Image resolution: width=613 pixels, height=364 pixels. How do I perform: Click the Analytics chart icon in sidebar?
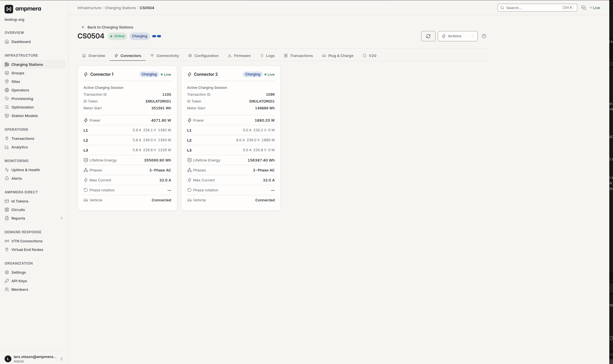7,147
